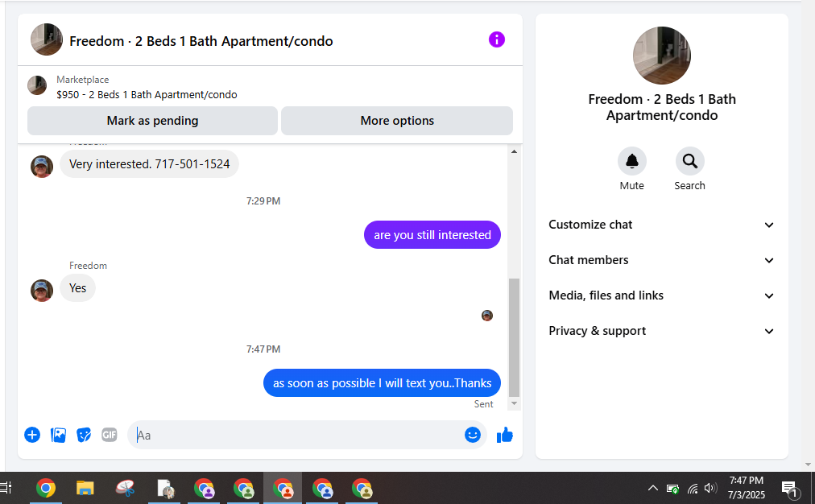
Task: Open the $950 Marketplace listing link
Action: click(147, 94)
